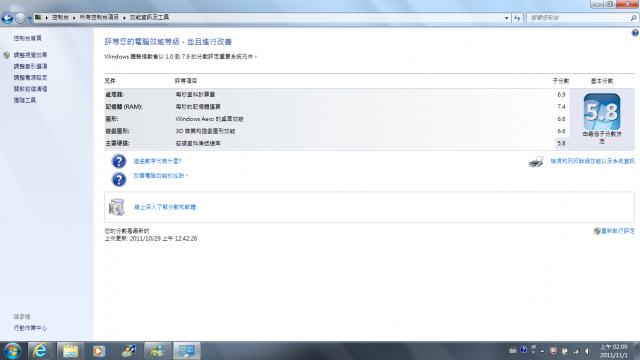Image resolution: width=640 pixels, height=360 pixels.
Task: Click 記憶體 (RAM) row label
Action: [x=124, y=107]
